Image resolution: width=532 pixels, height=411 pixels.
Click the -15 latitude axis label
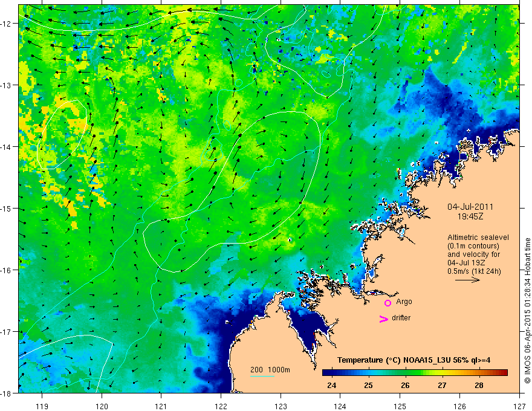7,209
